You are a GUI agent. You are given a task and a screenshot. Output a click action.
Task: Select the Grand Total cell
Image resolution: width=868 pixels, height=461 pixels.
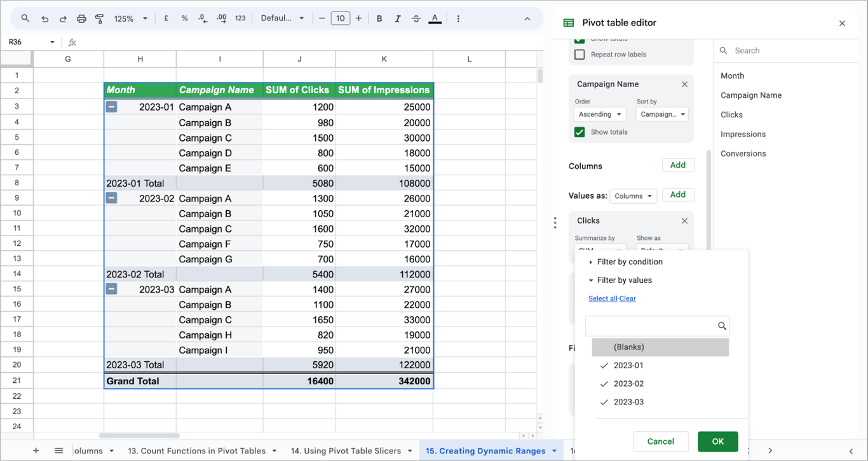140,381
